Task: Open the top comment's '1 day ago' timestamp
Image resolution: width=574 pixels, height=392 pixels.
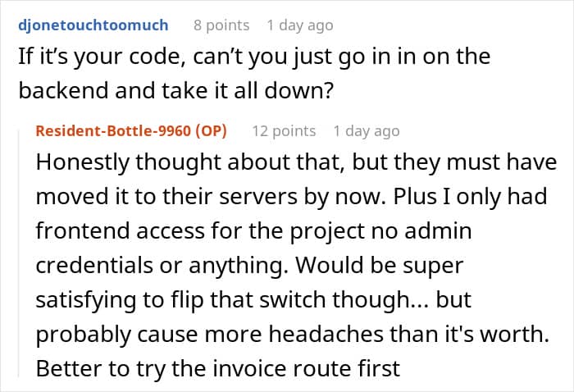Action: (300, 25)
